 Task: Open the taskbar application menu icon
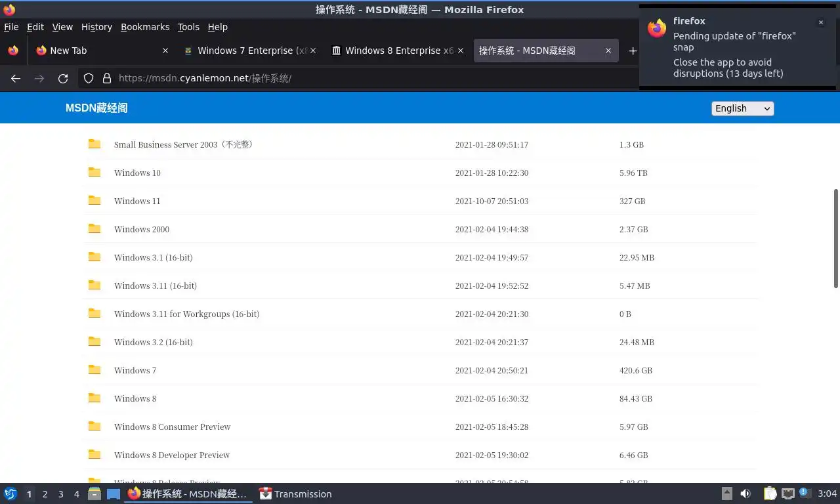pos(10,493)
